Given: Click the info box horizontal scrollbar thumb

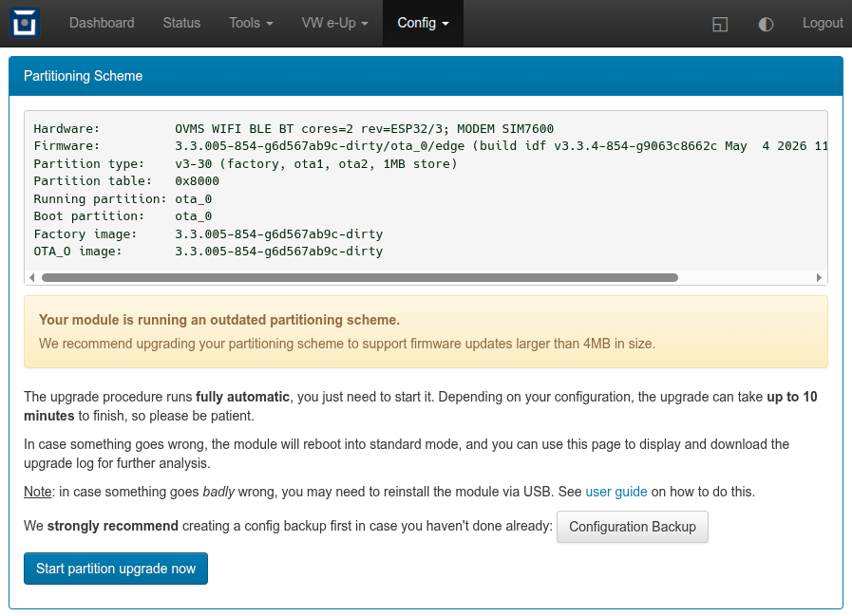Looking at the screenshot, I should tap(360, 277).
